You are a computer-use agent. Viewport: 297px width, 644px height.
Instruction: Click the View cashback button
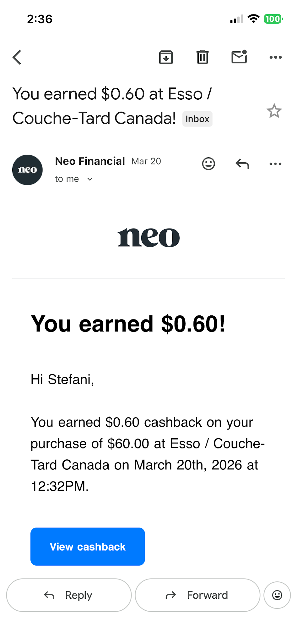[88, 547]
